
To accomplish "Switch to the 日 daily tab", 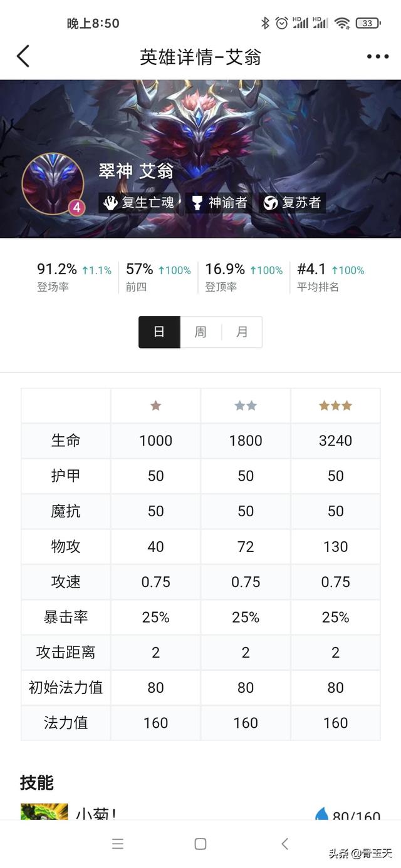I will (x=159, y=332).
